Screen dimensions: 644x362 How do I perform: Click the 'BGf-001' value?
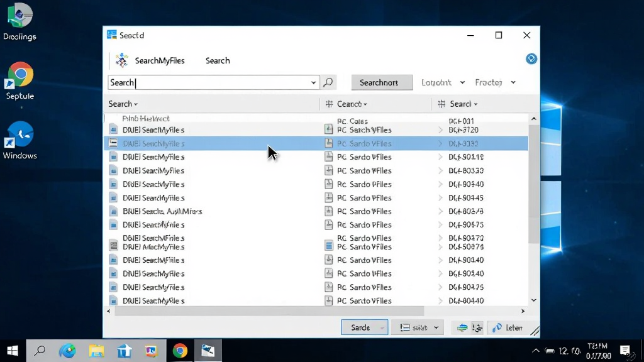coord(461,121)
